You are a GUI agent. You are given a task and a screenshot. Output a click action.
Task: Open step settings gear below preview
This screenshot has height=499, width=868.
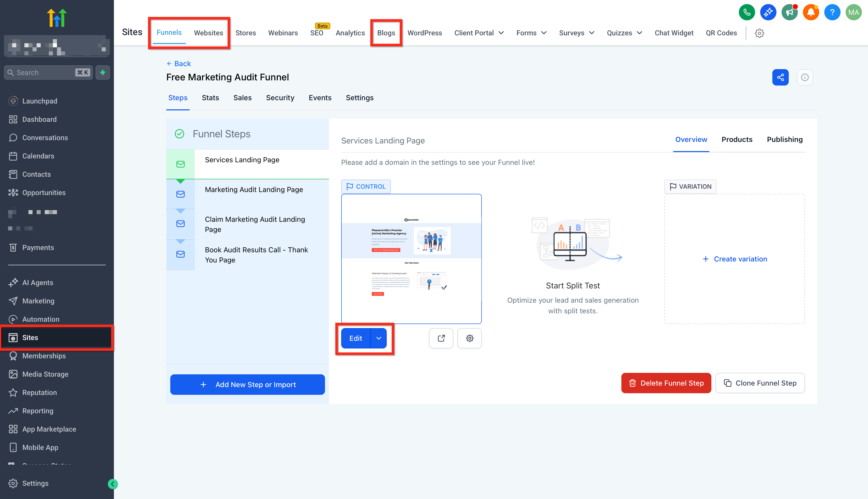(x=469, y=338)
